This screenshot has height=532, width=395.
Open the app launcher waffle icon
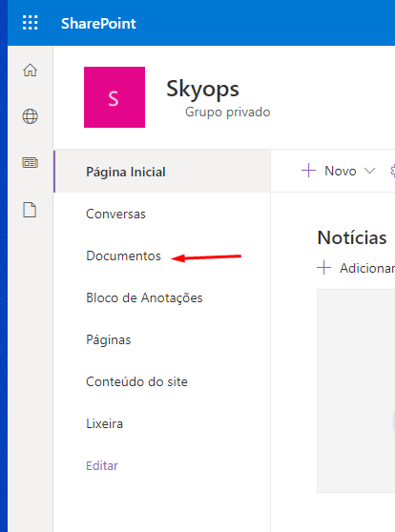[x=31, y=23]
